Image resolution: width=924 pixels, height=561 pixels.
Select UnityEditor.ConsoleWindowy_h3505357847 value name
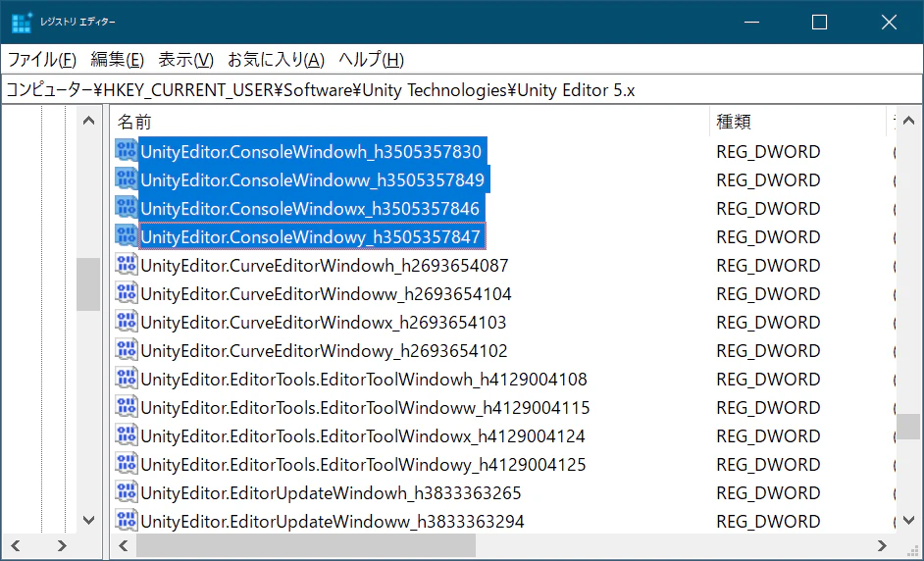tap(311, 237)
